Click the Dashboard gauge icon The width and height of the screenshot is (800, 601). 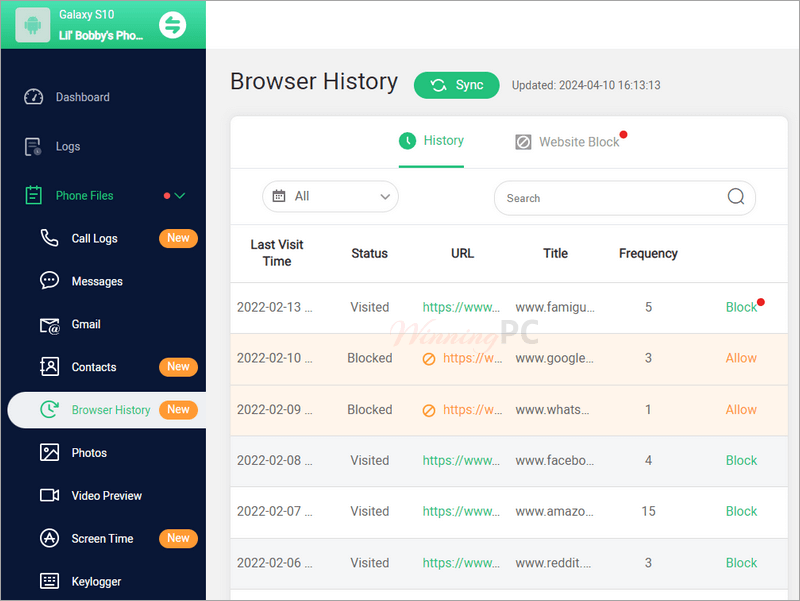coord(34,97)
